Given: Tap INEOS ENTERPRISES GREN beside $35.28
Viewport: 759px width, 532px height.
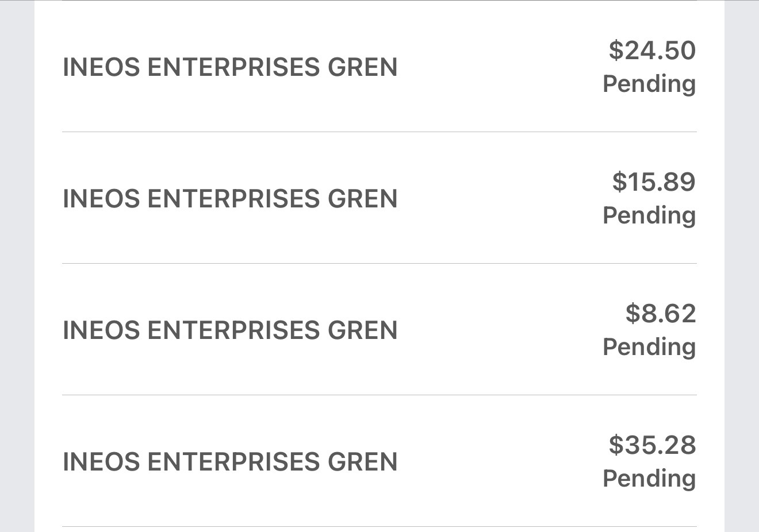Looking at the screenshot, I should click(x=230, y=462).
